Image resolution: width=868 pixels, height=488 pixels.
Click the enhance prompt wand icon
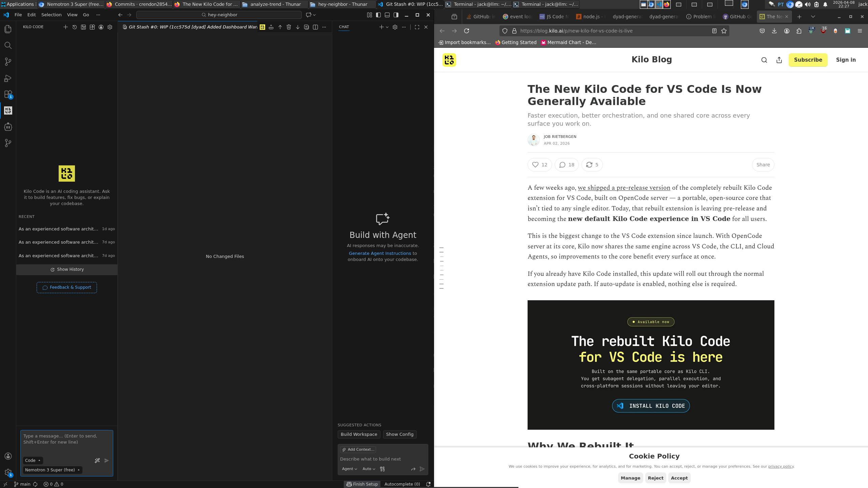click(x=97, y=461)
